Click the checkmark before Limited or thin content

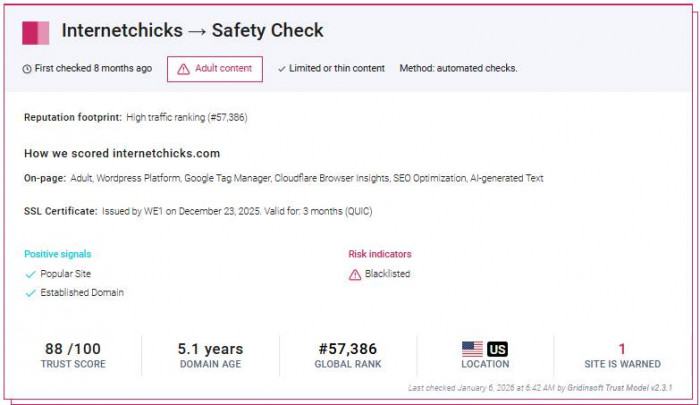[282, 69]
